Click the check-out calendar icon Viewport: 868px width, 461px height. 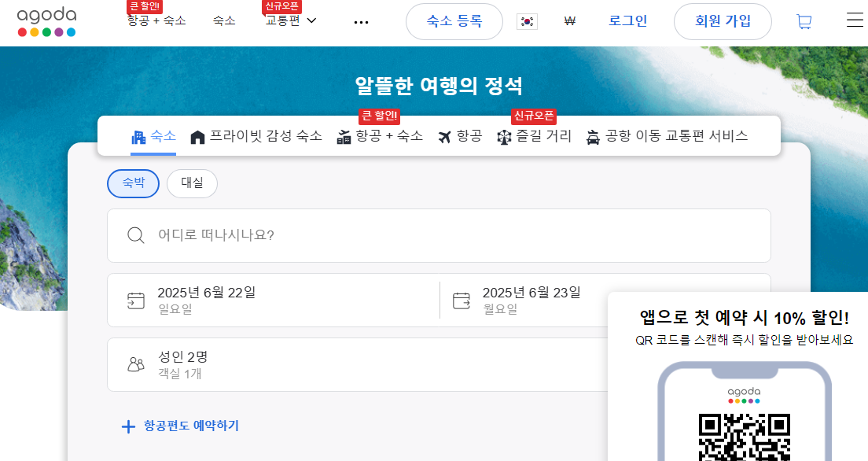[x=461, y=301]
